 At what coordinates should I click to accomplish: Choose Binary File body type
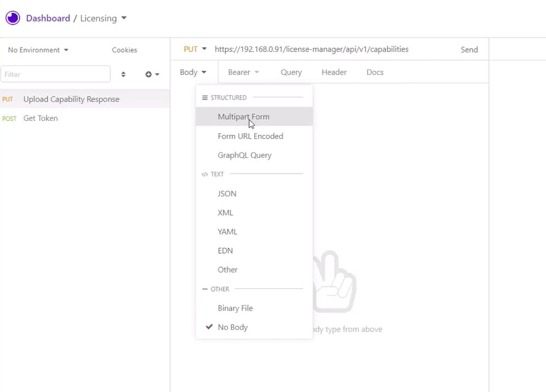tap(254, 308)
